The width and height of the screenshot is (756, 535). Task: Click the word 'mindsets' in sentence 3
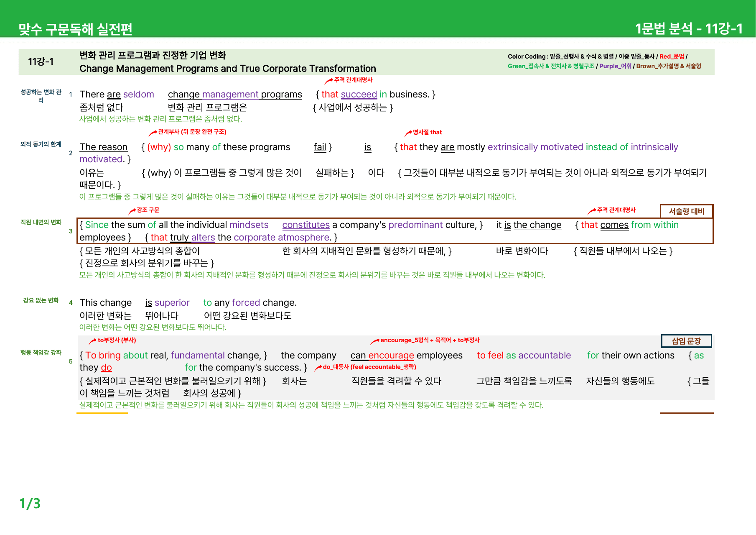click(249, 225)
